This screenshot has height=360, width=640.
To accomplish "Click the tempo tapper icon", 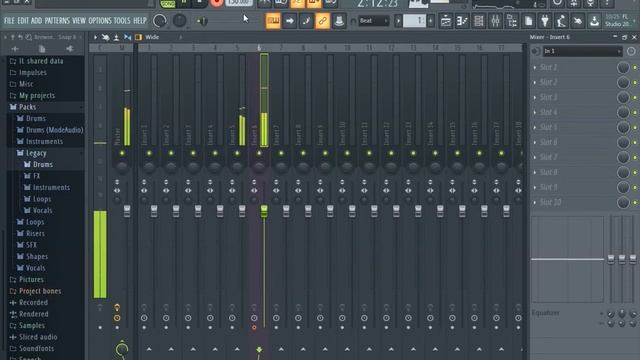I will [x=561, y=21].
